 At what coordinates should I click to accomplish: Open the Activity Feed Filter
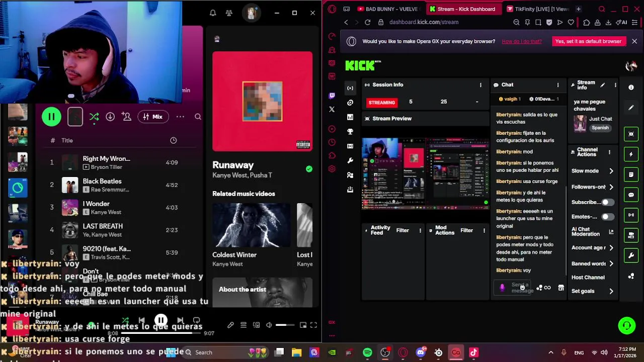(x=403, y=231)
